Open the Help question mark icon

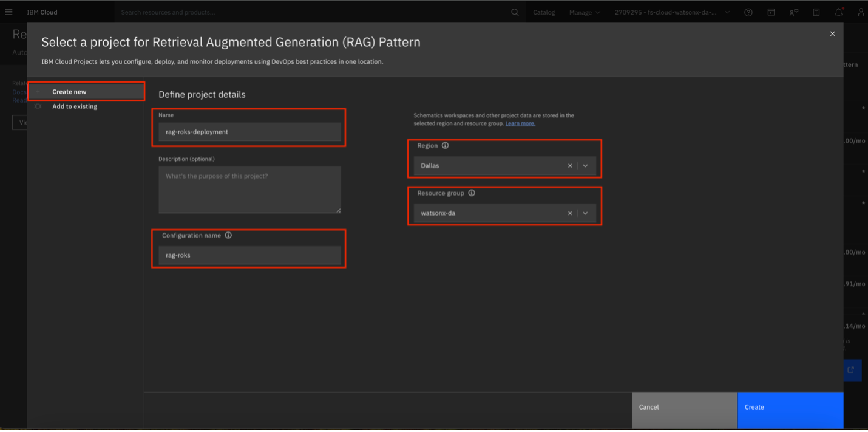point(748,12)
